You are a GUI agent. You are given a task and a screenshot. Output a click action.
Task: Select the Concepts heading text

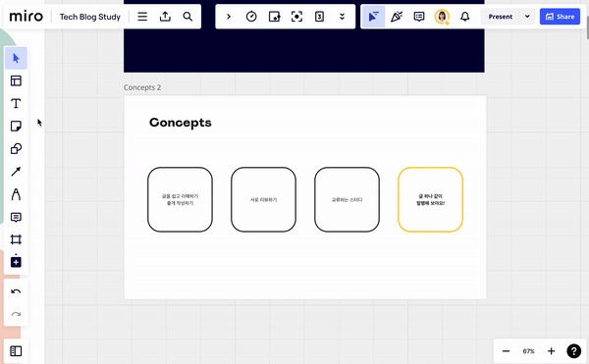coord(181,123)
